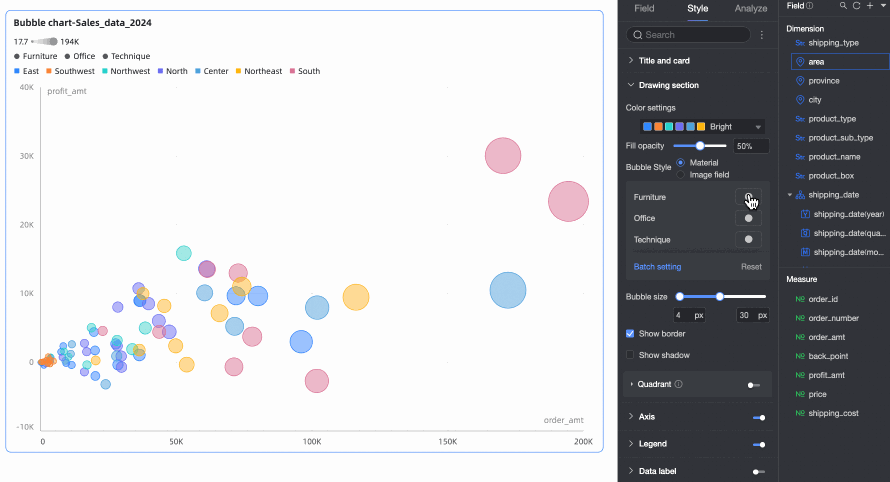The image size is (890, 482).
Task: Click the hierarchy icon of shipping_date
Action: (800, 195)
